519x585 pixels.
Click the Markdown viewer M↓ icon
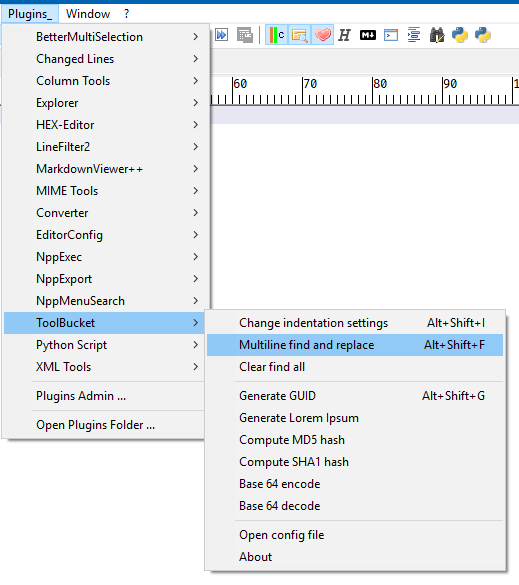coord(368,35)
